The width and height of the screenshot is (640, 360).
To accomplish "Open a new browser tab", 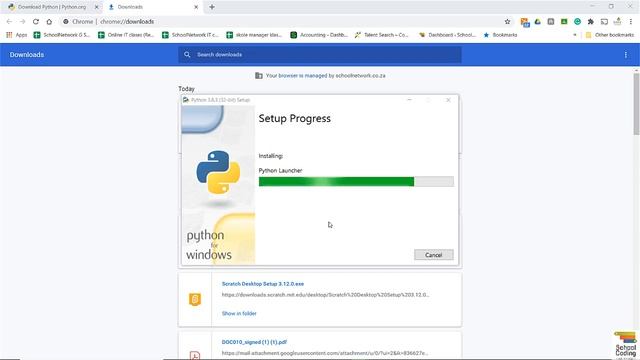I will click(212, 7).
